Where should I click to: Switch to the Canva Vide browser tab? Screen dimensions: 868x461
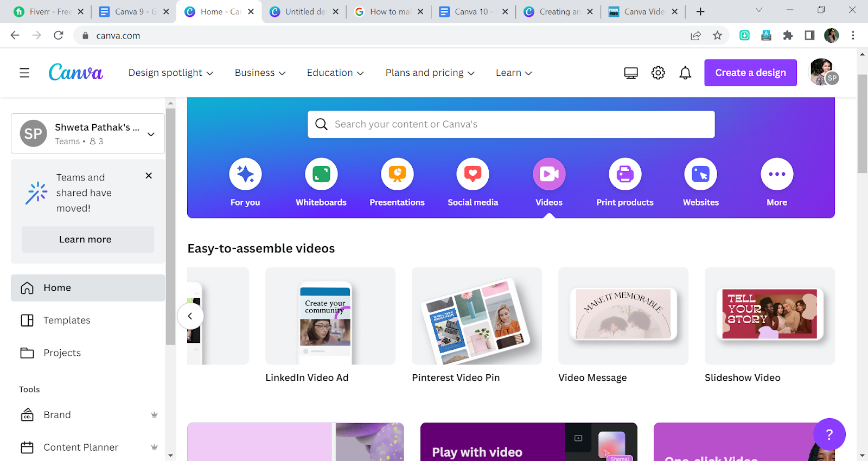click(x=644, y=11)
